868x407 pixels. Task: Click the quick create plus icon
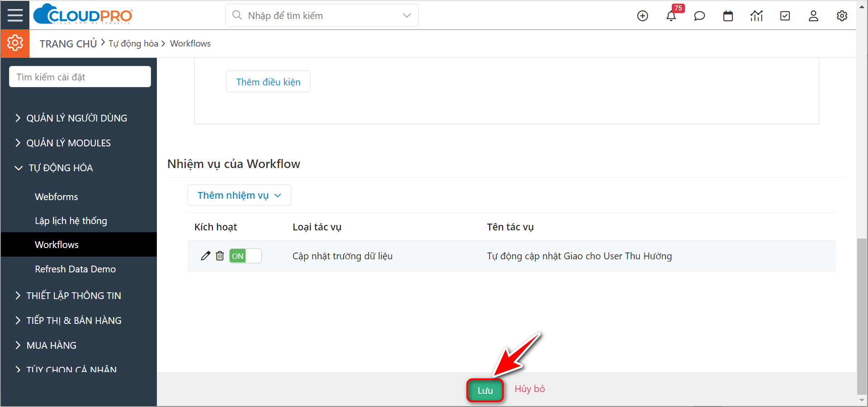click(642, 16)
